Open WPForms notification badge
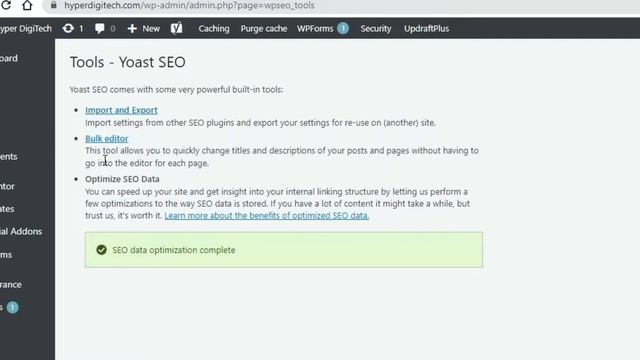 (343, 28)
